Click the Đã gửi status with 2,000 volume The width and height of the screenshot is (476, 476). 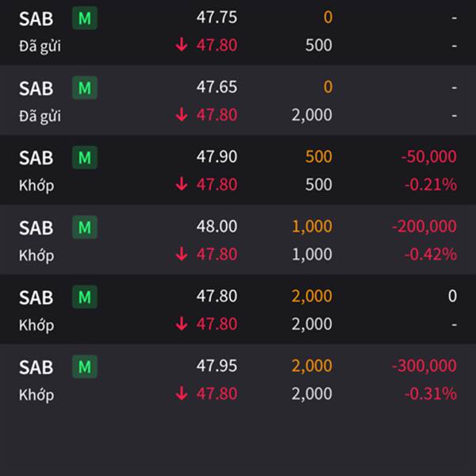click(x=40, y=116)
